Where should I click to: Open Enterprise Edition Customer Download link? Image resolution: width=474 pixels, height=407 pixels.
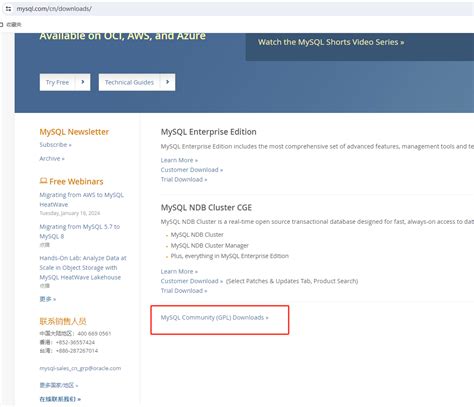[192, 170]
